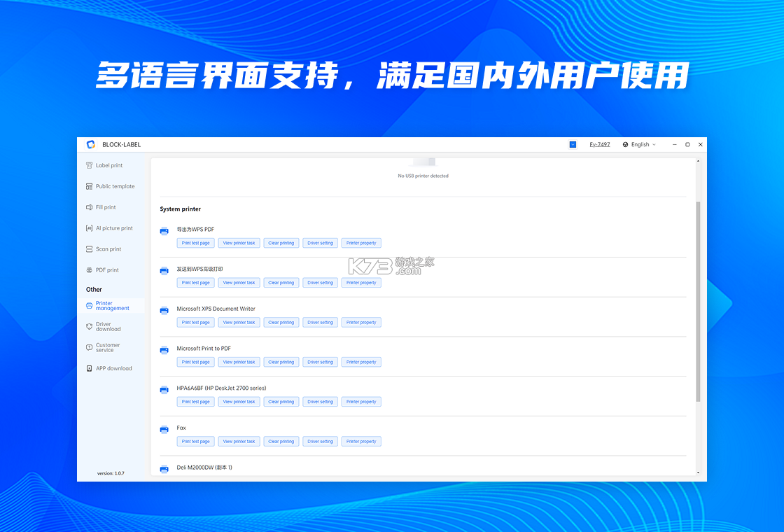The width and height of the screenshot is (784, 532).
Task: View printer task for Microsoft XPS Document Writer
Action: [239, 323]
